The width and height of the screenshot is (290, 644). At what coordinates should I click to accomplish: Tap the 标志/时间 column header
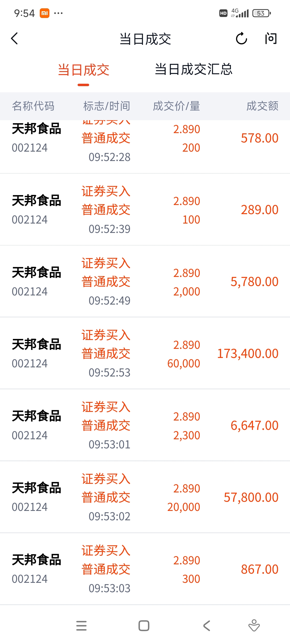pyautogui.click(x=107, y=106)
